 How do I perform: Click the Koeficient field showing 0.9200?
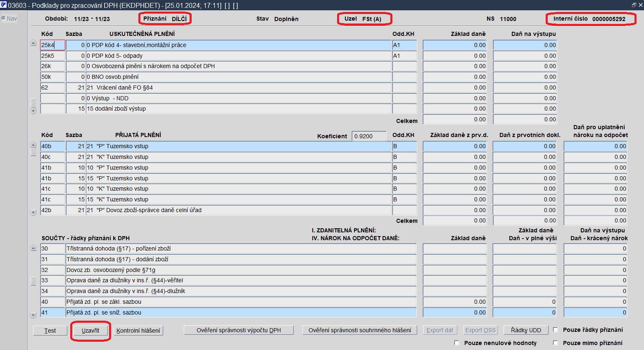point(369,136)
